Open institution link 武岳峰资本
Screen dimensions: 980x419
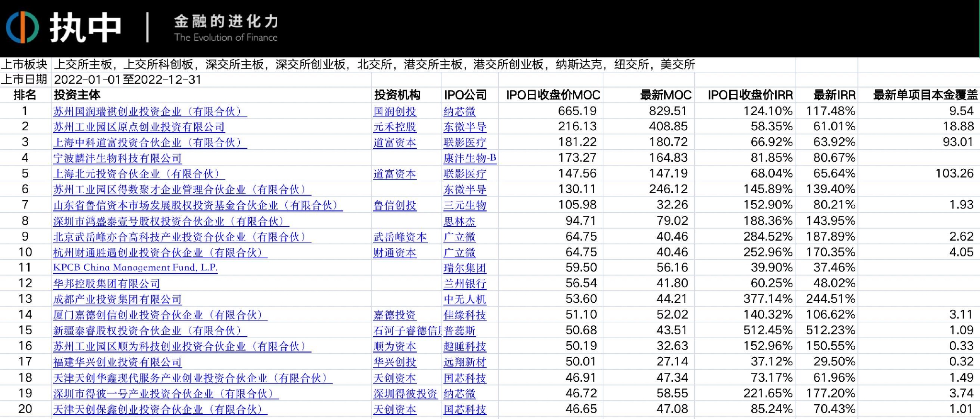pyautogui.click(x=400, y=237)
